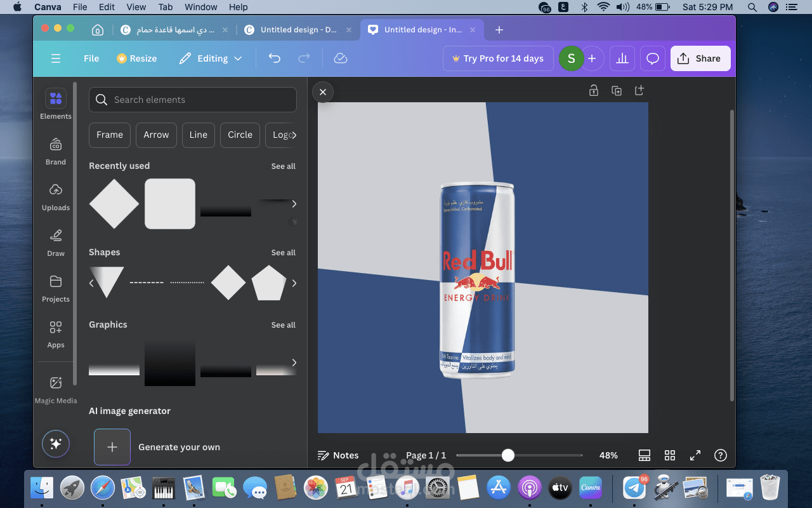Switch to the Untitled design - D... tab
Viewport: 812px width, 508px height.
[x=298, y=30]
